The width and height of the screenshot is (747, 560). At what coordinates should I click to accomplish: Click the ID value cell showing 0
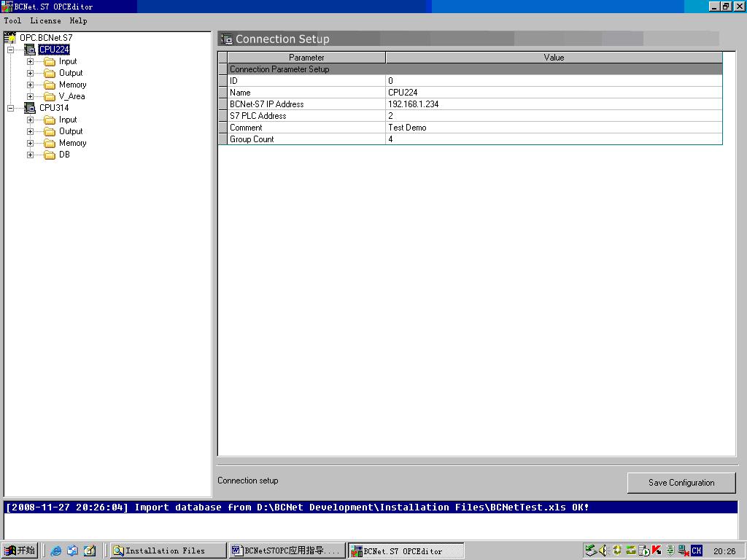pyautogui.click(x=554, y=81)
